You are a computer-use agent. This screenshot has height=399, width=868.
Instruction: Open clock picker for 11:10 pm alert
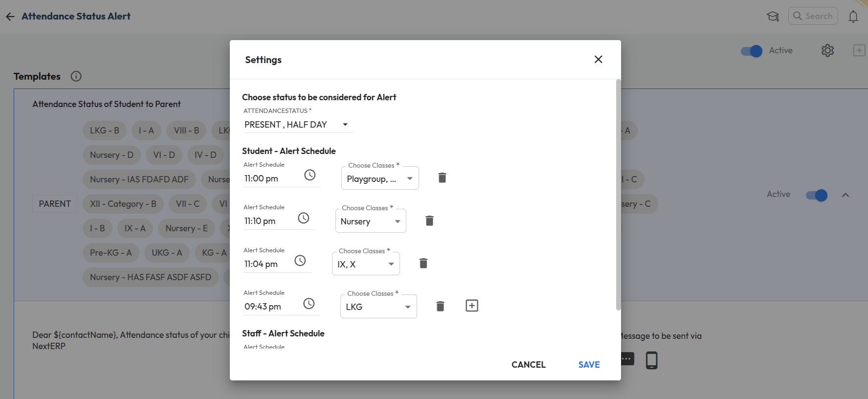tap(303, 218)
